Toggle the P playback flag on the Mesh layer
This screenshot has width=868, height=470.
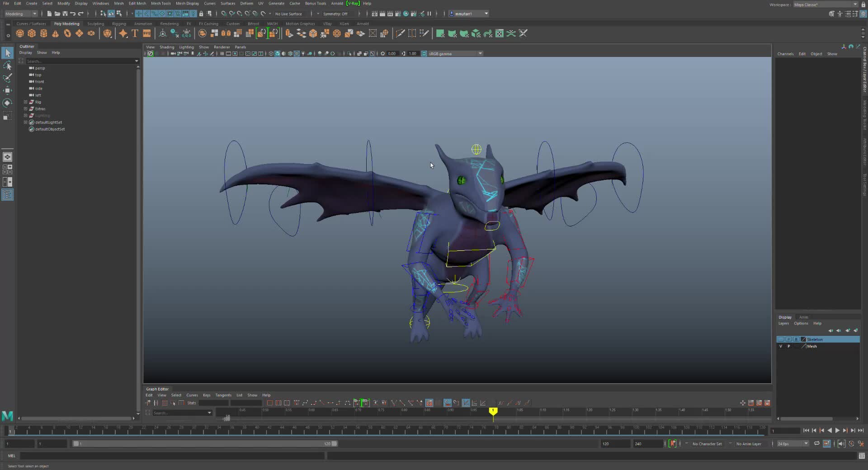click(788, 346)
